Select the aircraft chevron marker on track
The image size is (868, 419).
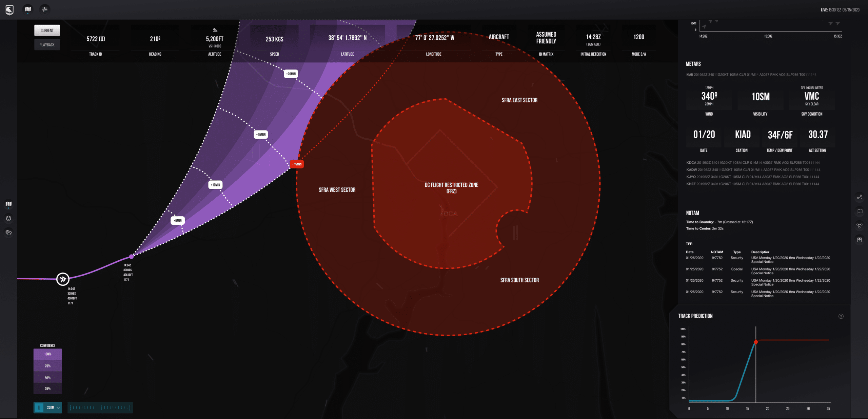63,279
